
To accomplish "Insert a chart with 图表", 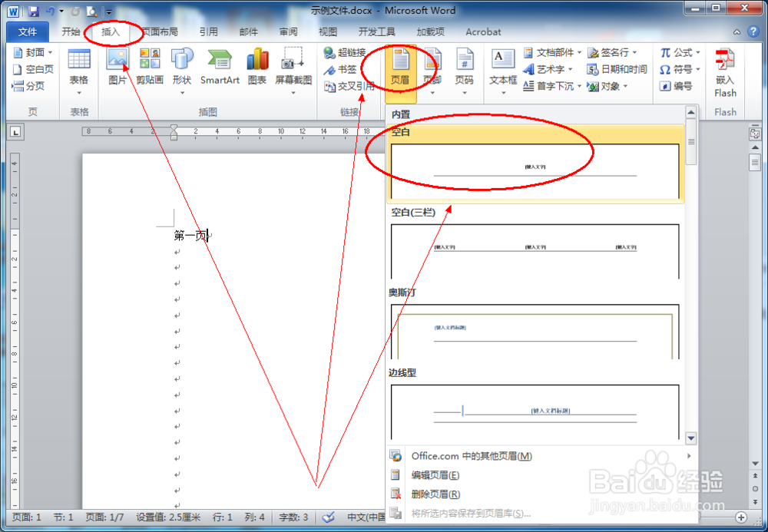I will (x=257, y=67).
